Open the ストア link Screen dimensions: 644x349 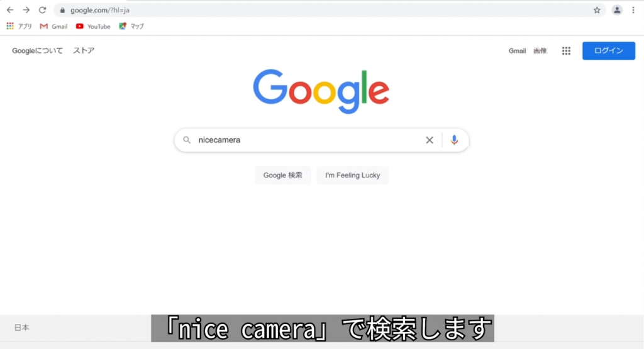point(84,50)
